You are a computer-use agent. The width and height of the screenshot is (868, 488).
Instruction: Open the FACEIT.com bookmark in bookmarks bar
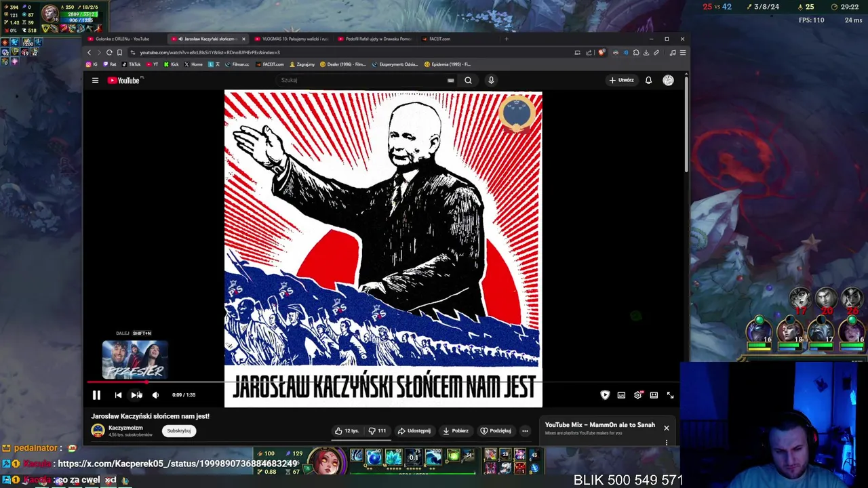point(270,64)
